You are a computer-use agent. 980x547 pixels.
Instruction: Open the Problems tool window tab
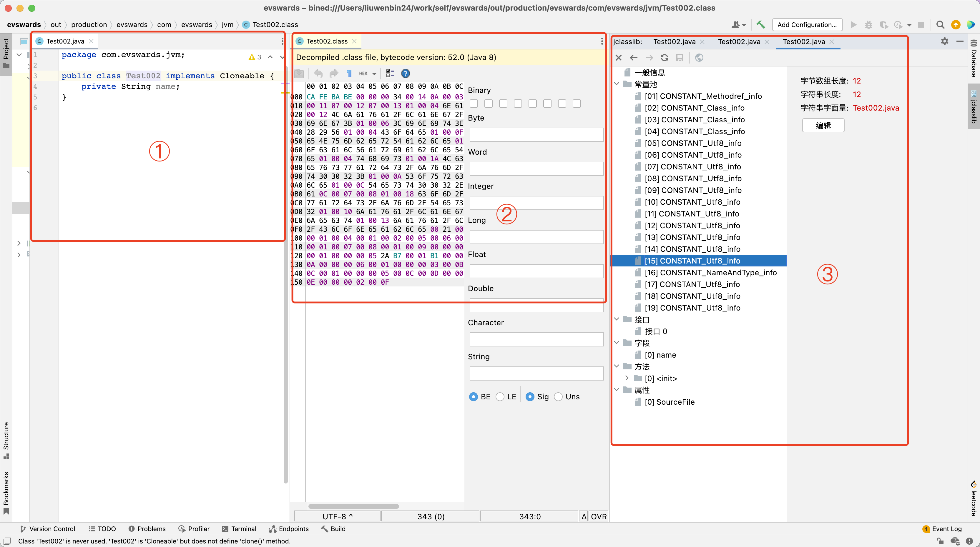click(x=147, y=529)
